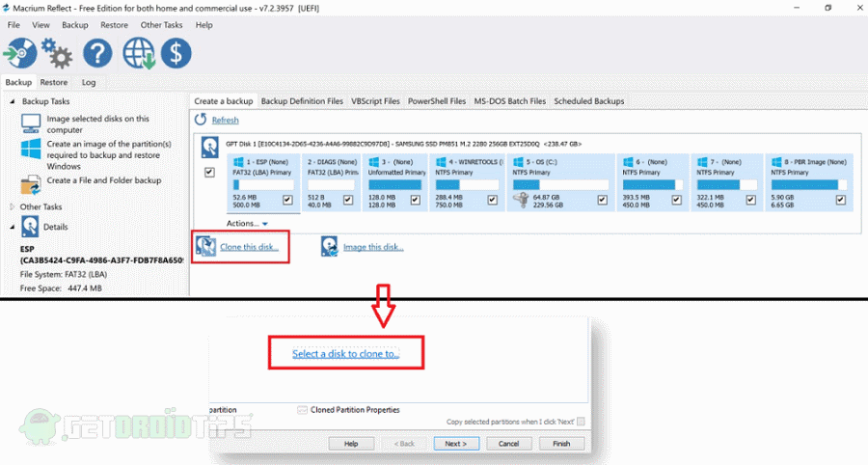Image resolution: width=868 pixels, height=465 pixels.
Task: Enable Copy selected partitions when I click Next
Action: pos(581,422)
